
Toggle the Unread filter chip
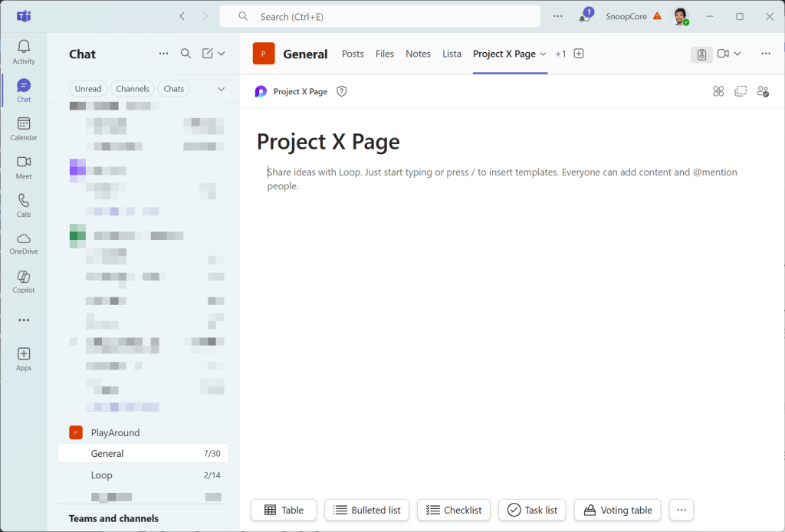[x=88, y=89]
